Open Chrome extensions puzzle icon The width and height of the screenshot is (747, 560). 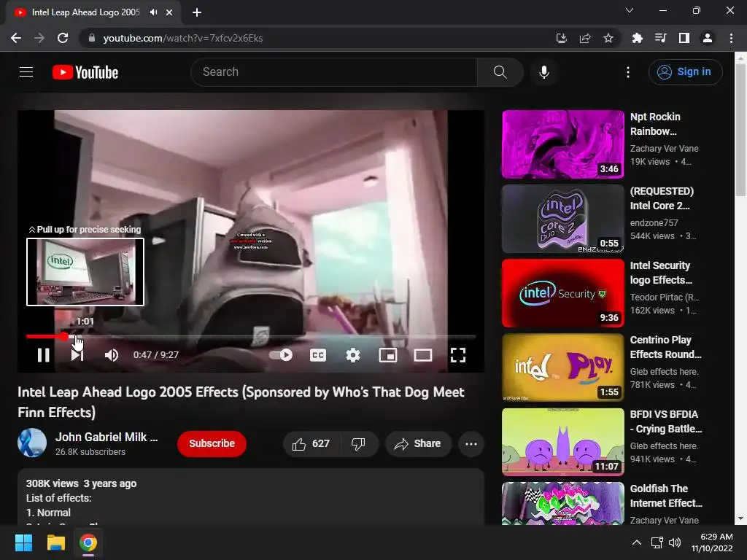[637, 38]
